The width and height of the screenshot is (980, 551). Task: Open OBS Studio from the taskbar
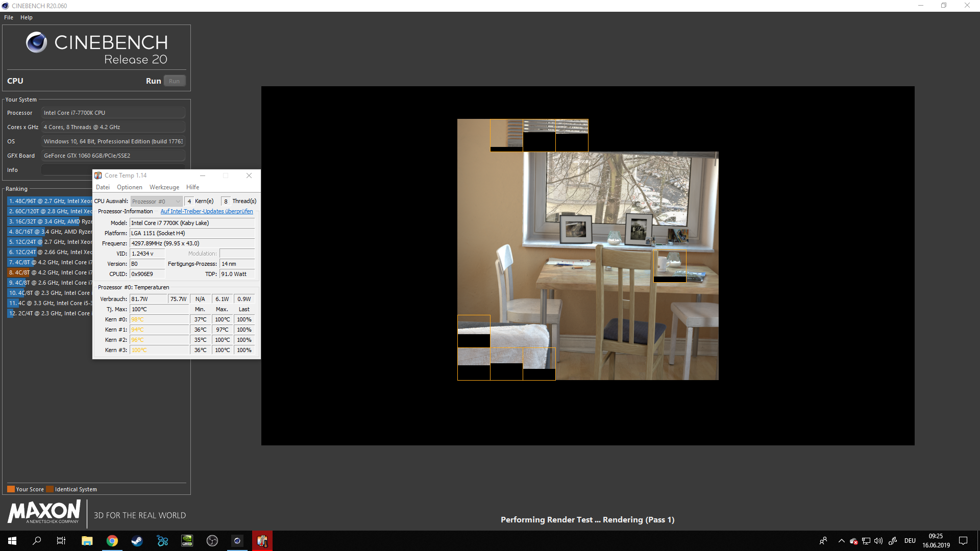pyautogui.click(x=212, y=541)
